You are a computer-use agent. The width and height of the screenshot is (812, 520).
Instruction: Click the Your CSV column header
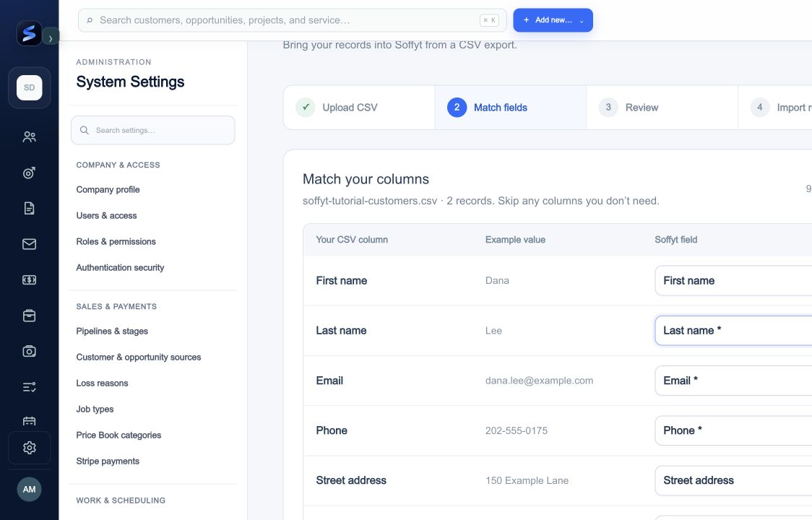click(352, 239)
